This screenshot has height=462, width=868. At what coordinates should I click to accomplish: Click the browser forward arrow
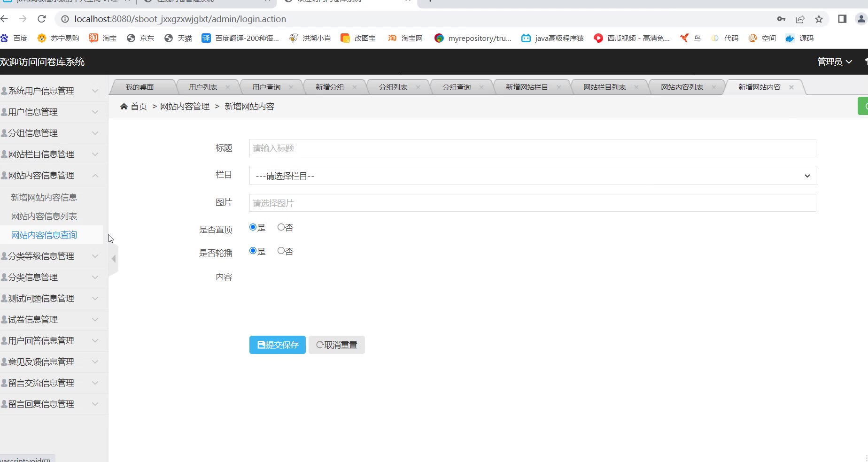click(x=23, y=19)
